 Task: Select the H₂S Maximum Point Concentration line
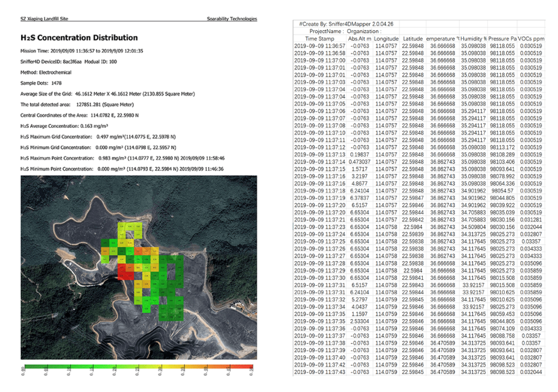pyautogui.click(x=123, y=158)
